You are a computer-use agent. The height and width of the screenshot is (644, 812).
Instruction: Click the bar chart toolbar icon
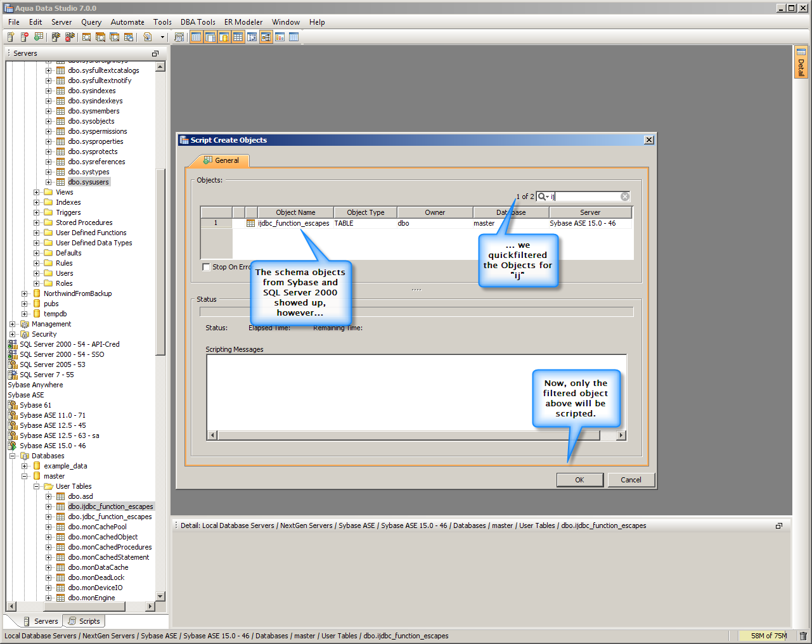coord(280,37)
